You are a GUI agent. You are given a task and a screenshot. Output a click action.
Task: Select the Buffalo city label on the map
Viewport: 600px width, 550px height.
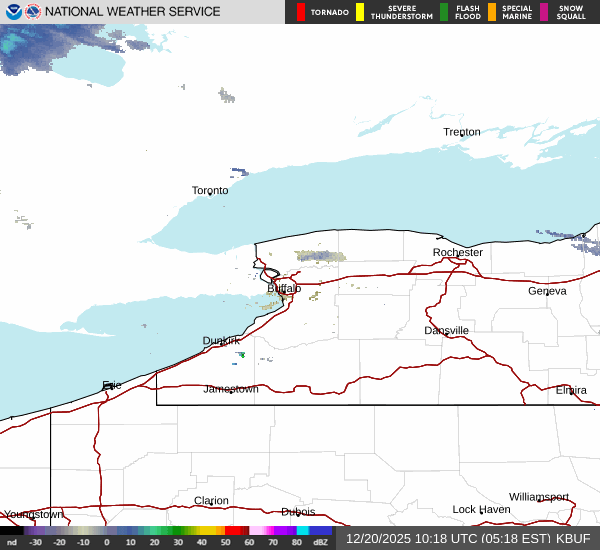pos(284,289)
